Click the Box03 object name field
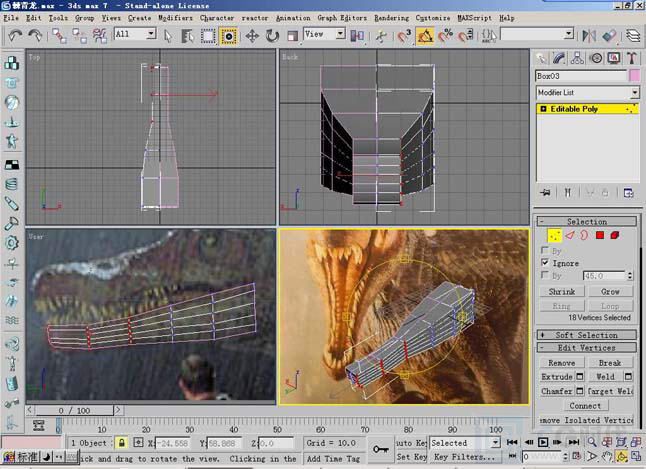This screenshot has height=469, width=646. tap(581, 76)
